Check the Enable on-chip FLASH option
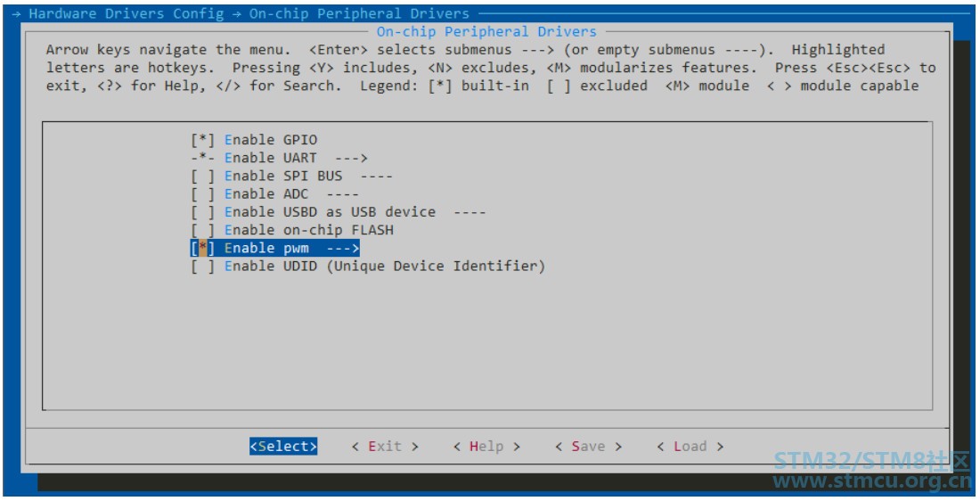The image size is (980, 501). (202, 230)
